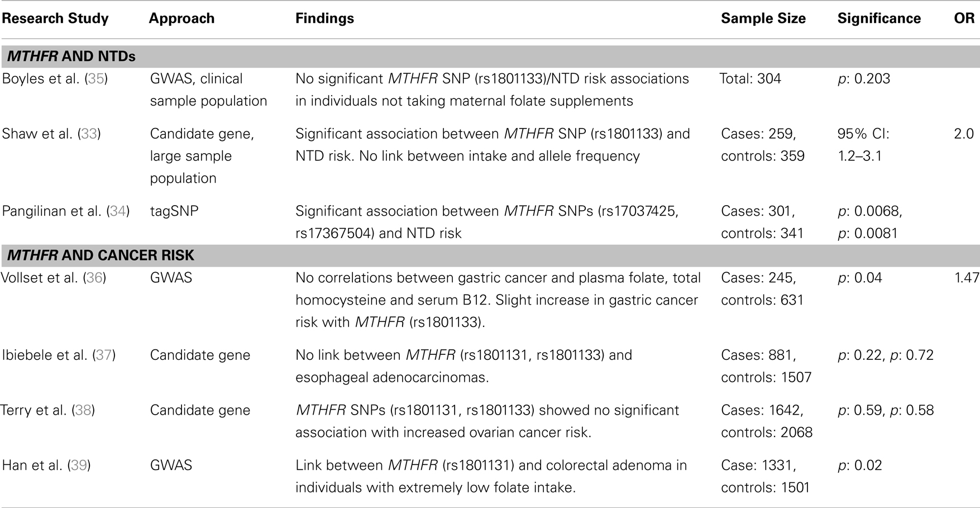Click the MTHFR AND CANCER RISK section heading

[x=101, y=255]
